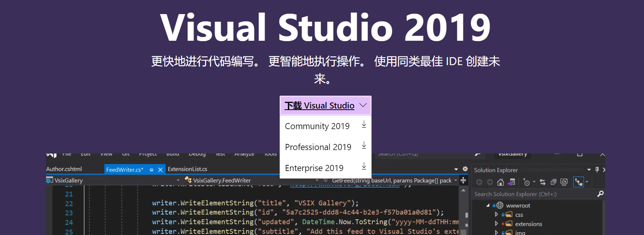Open the VsixGallery project dropdown
Image resolution: width=644 pixels, height=235 pixels.
(x=113, y=181)
